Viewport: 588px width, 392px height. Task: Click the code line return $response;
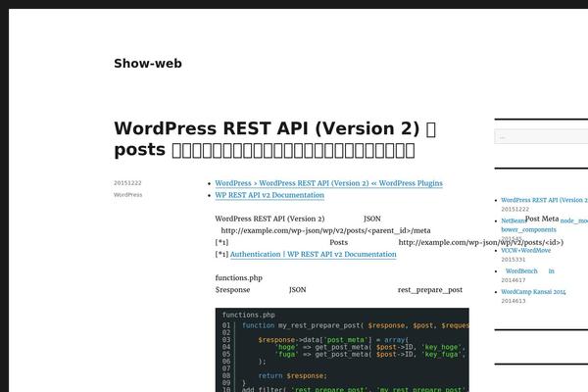(x=292, y=375)
